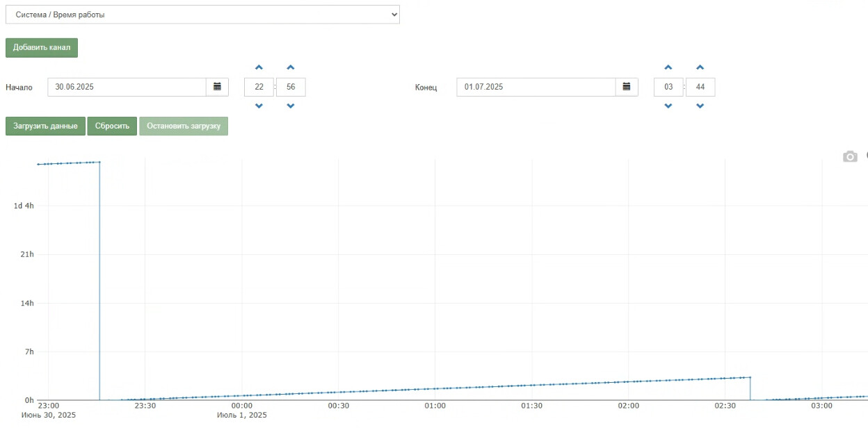
Task: Click the 01:30 x-axis tick label
Action: point(531,405)
